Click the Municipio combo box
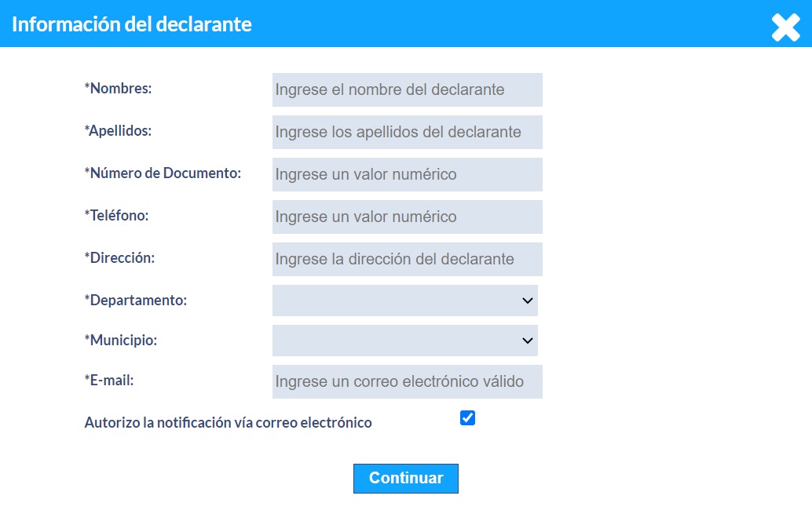This screenshot has width=812, height=532. pos(404,341)
